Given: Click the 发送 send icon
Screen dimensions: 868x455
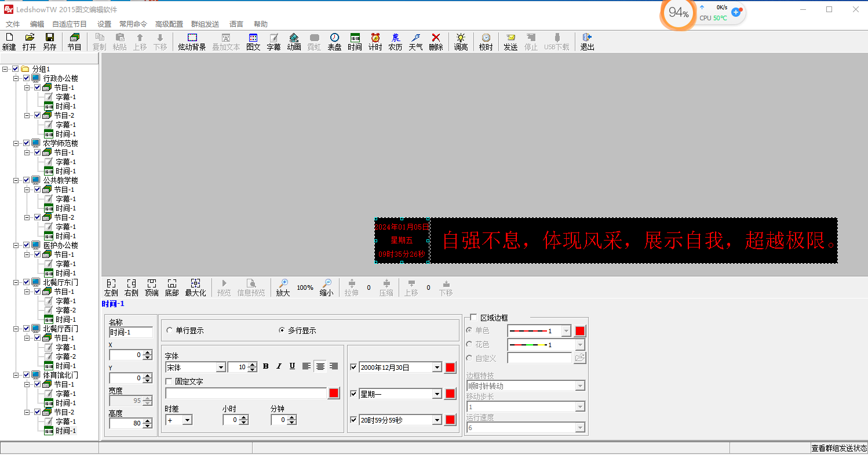Looking at the screenshot, I should pos(510,42).
